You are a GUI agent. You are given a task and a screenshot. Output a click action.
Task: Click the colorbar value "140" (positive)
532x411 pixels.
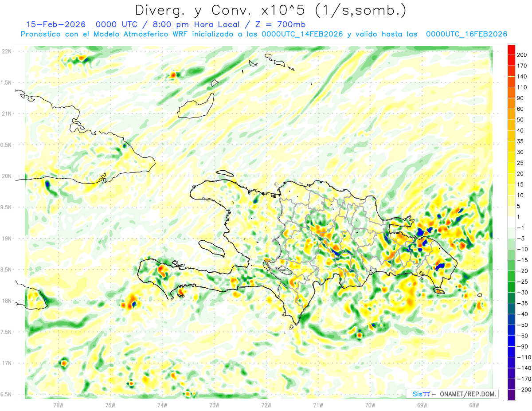click(x=523, y=77)
